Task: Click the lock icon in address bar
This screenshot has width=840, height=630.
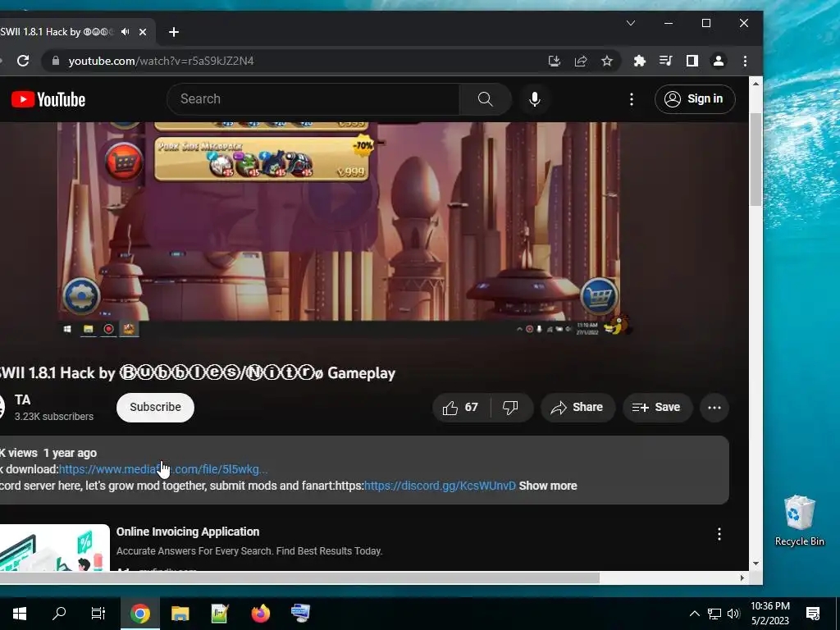Action: click(55, 61)
